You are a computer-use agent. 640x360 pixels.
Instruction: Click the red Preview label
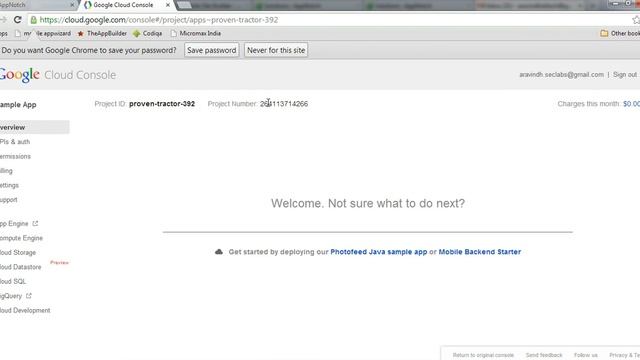(60, 262)
